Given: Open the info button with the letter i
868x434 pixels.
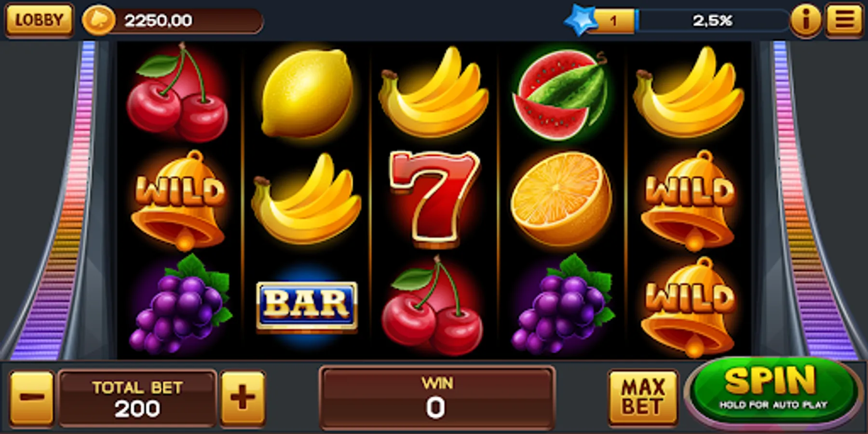Looking at the screenshot, I should click(x=805, y=20).
